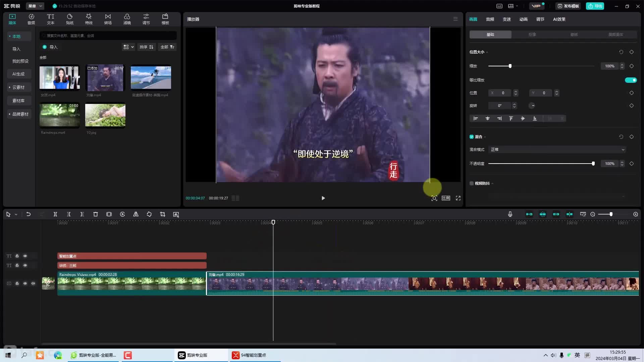Toggle the 等比缩放 uniform scale switch

click(x=631, y=80)
